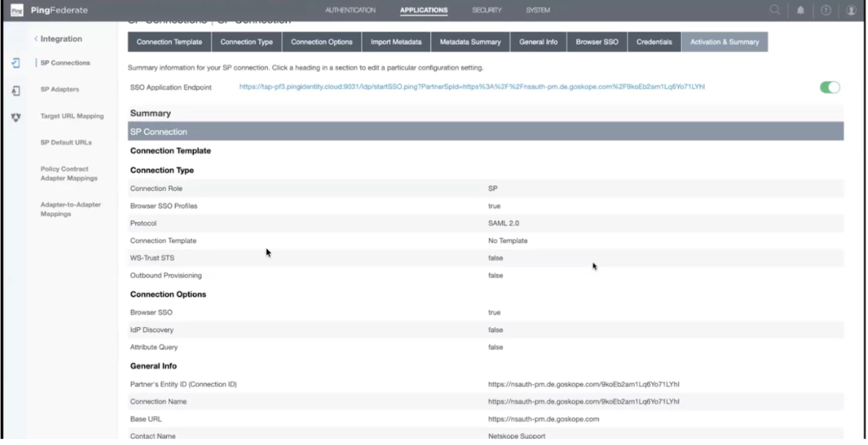
Task: Select the SAML 2.0 protocol value
Action: 504,223
